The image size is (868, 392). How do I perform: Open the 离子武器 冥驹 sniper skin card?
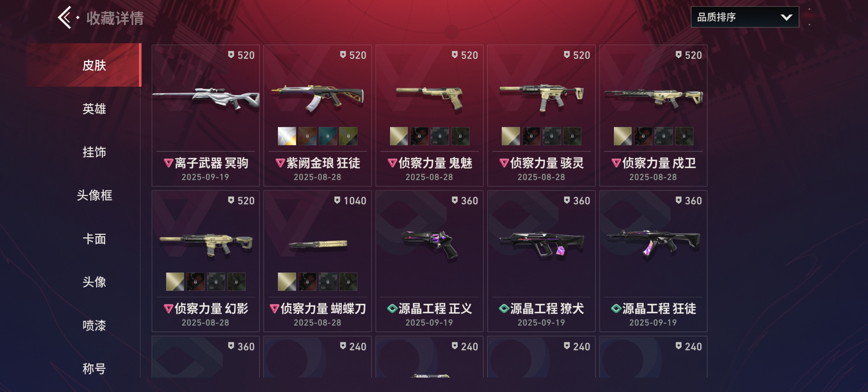click(x=206, y=115)
